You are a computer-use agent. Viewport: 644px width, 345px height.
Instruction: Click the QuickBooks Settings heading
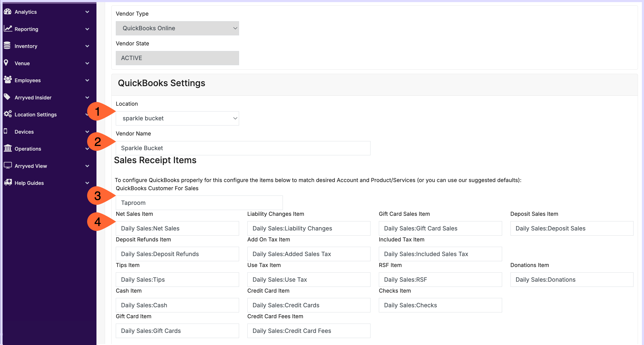point(161,83)
